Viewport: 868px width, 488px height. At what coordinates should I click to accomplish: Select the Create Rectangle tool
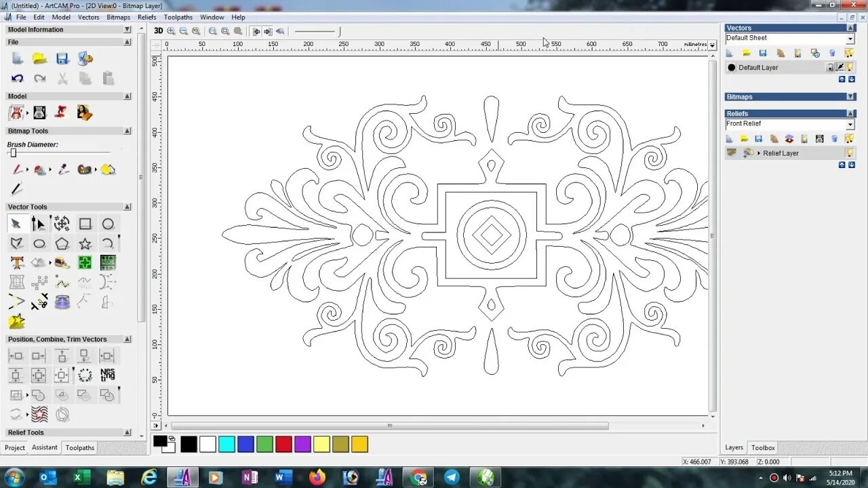(x=85, y=224)
